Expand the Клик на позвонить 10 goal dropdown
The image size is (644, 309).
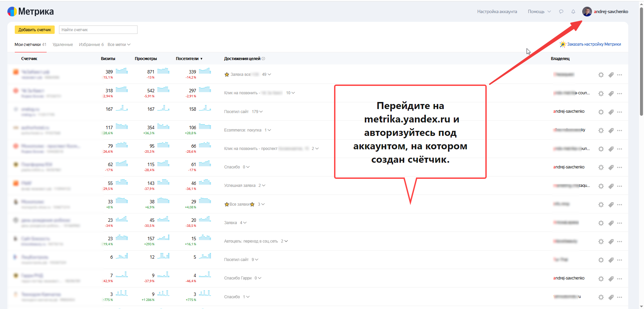pos(290,93)
